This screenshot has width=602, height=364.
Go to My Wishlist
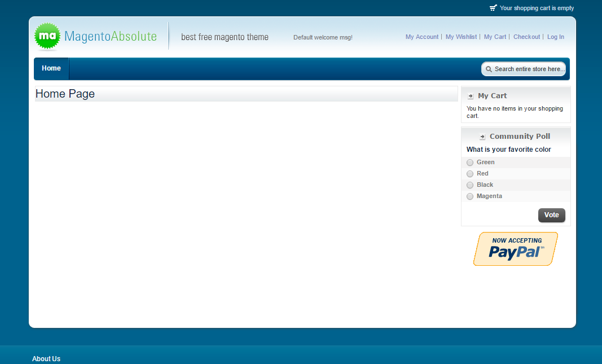click(x=461, y=37)
